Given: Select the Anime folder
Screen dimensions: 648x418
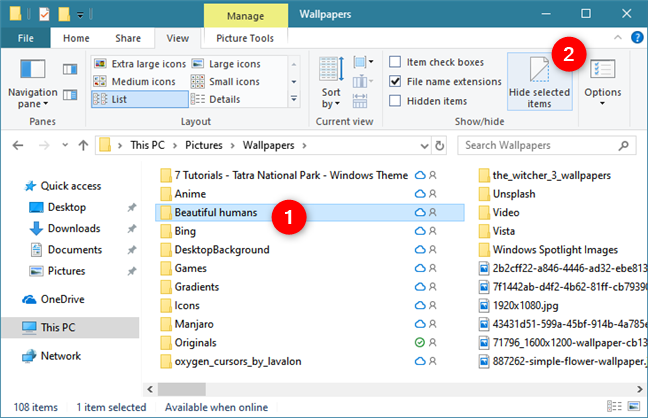Looking at the screenshot, I should 190,194.
